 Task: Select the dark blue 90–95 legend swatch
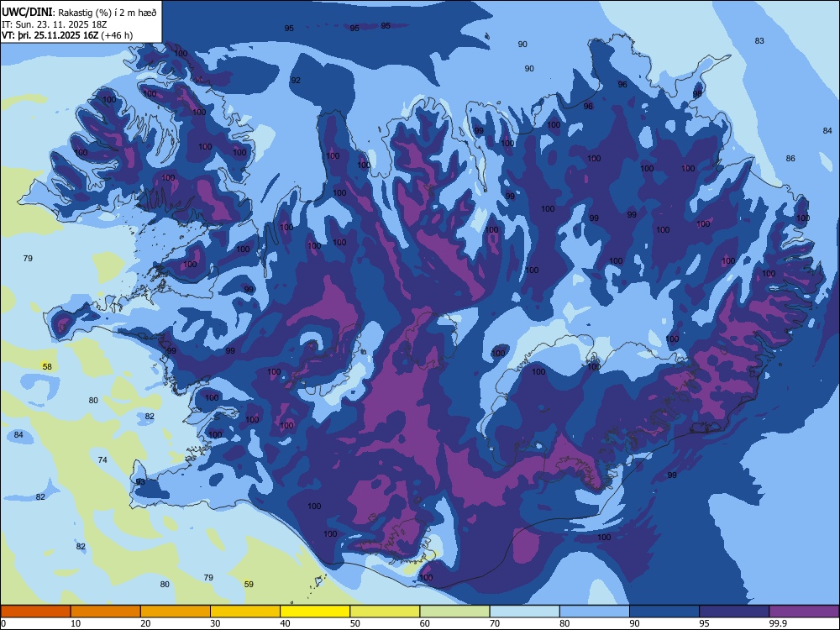pyautogui.click(x=664, y=612)
